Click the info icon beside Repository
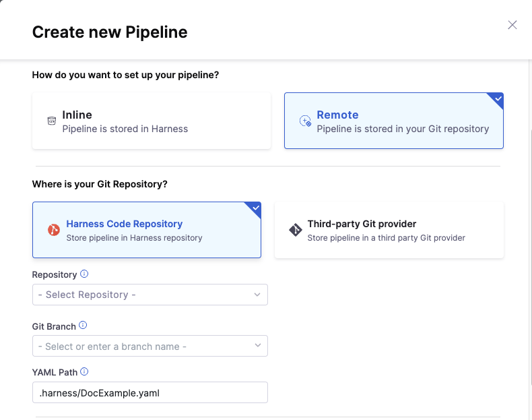 pos(84,274)
